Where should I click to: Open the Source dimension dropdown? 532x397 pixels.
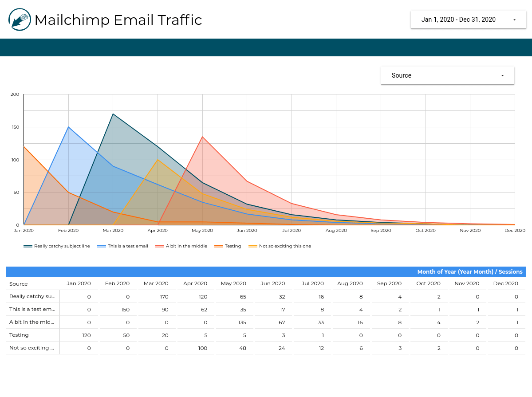[447, 75]
